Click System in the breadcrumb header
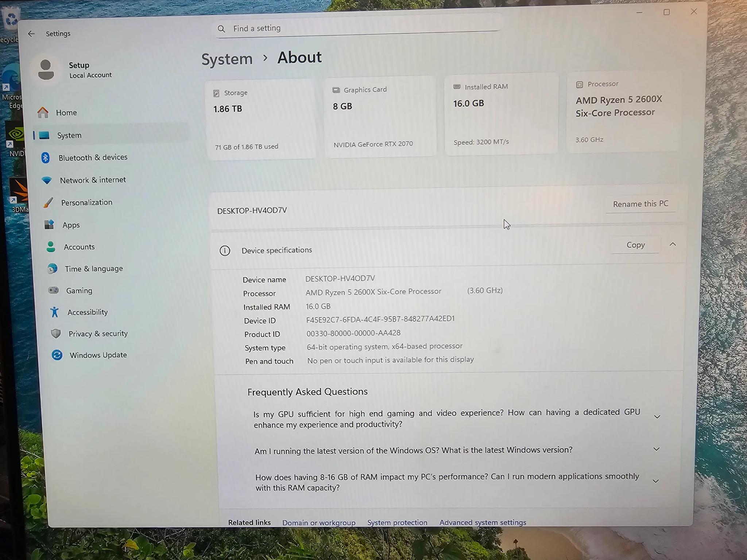The height and width of the screenshot is (560, 747). 227,59
